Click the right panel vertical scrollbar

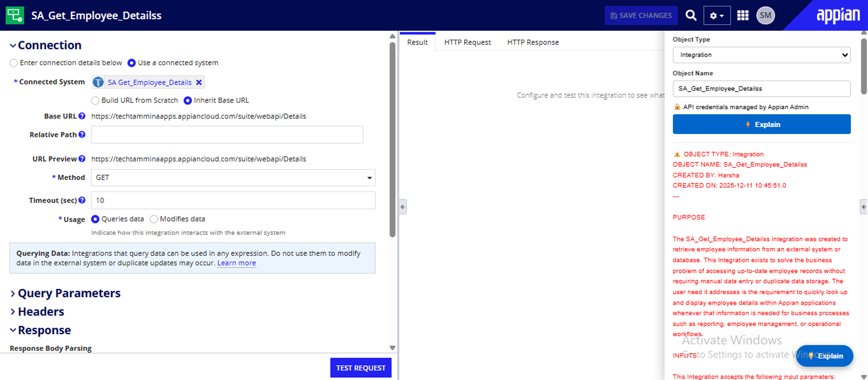point(864,66)
